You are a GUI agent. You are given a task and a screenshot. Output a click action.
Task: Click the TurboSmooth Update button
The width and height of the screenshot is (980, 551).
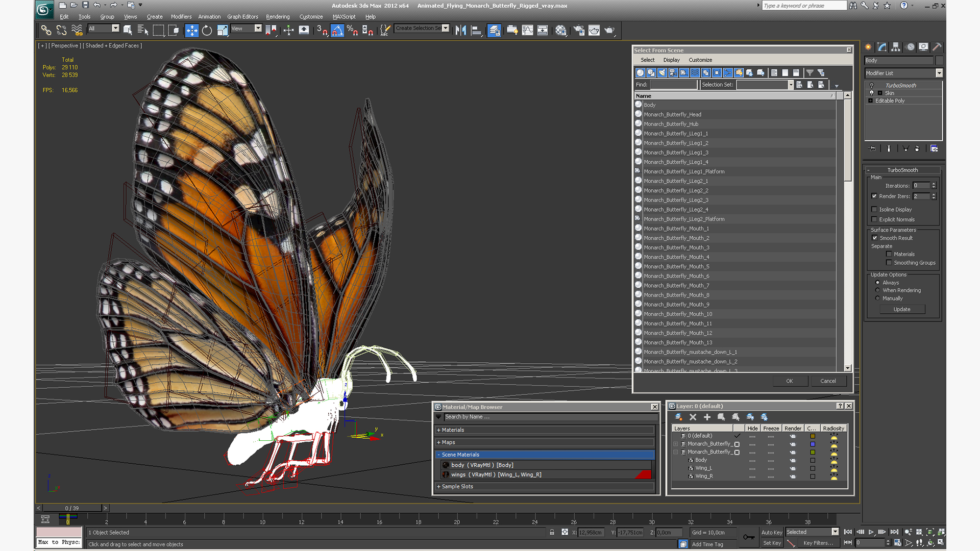pos(902,309)
